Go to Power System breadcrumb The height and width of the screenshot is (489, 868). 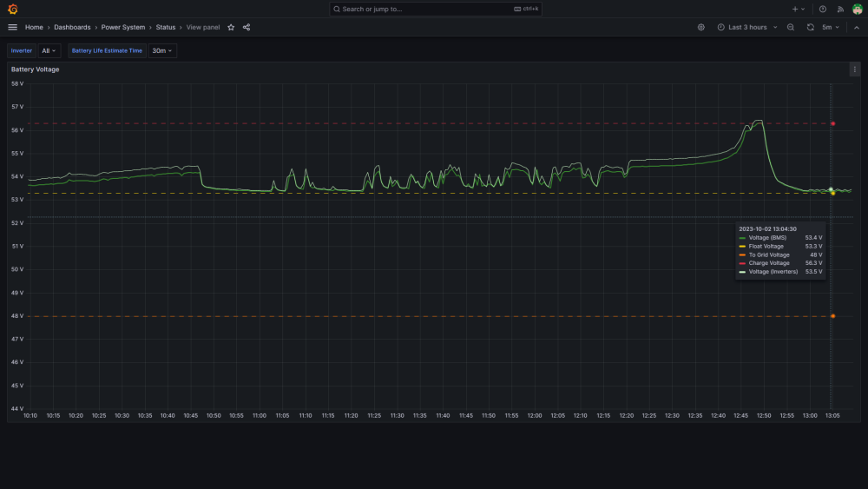(x=123, y=27)
